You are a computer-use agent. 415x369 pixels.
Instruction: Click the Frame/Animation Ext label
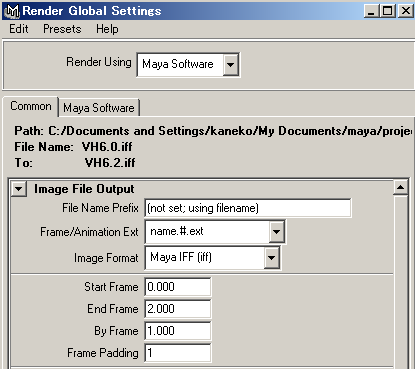tap(89, 232)
